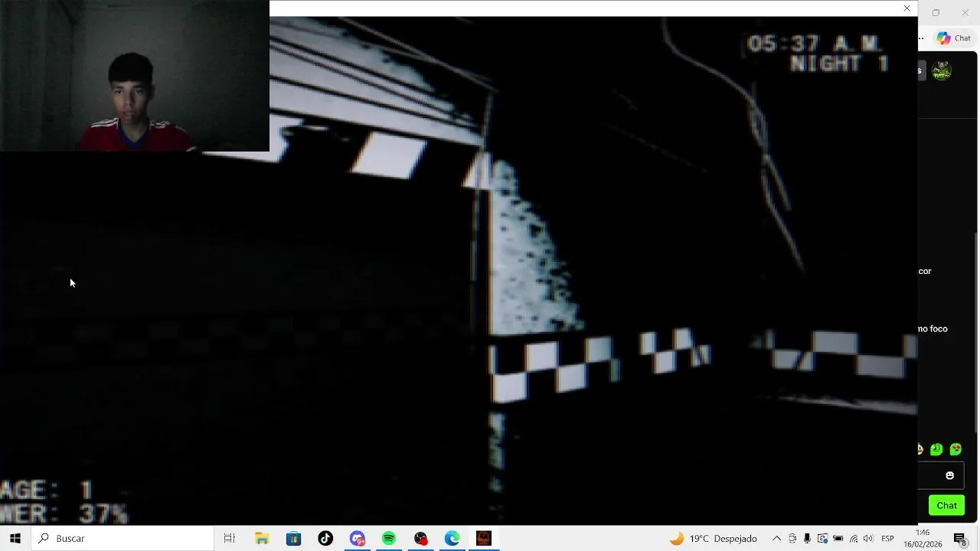Click the 05:37 A.M. game clock

[x=815, y=44]
